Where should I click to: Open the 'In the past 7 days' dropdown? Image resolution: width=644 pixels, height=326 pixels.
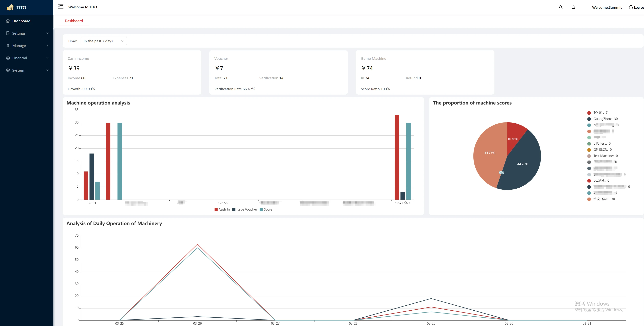click(104, 41)
